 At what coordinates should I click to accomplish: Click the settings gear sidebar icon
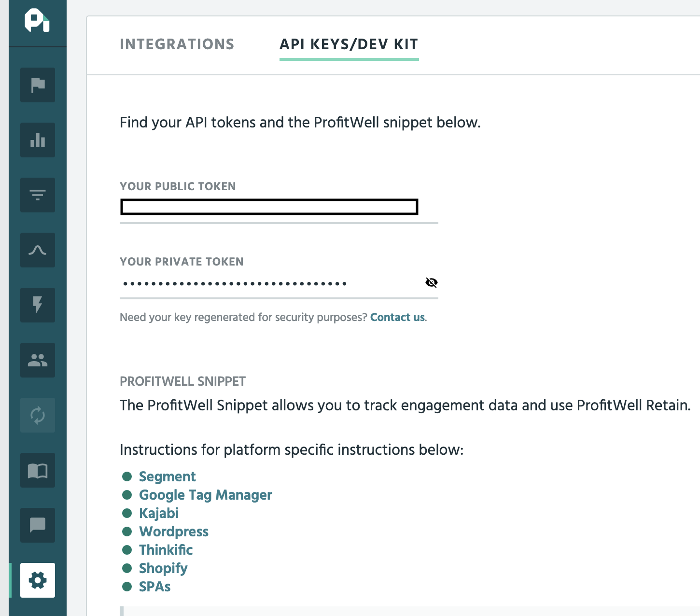click(x=38, y=580)
